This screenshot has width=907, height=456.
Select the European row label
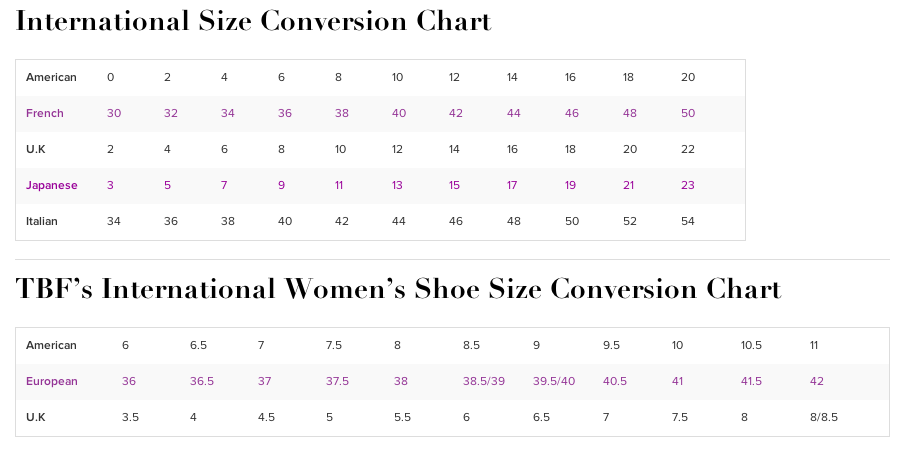pos(52,382)
